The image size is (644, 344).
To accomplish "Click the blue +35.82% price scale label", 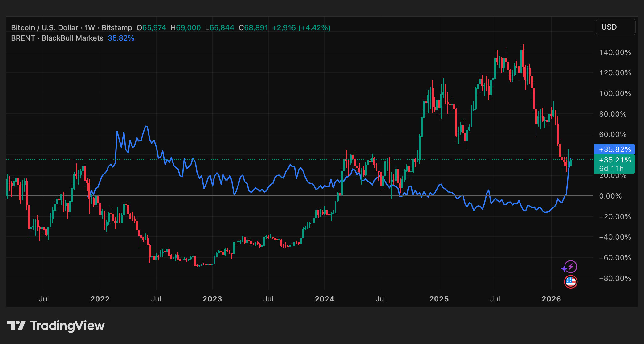I will pos(614,149).
